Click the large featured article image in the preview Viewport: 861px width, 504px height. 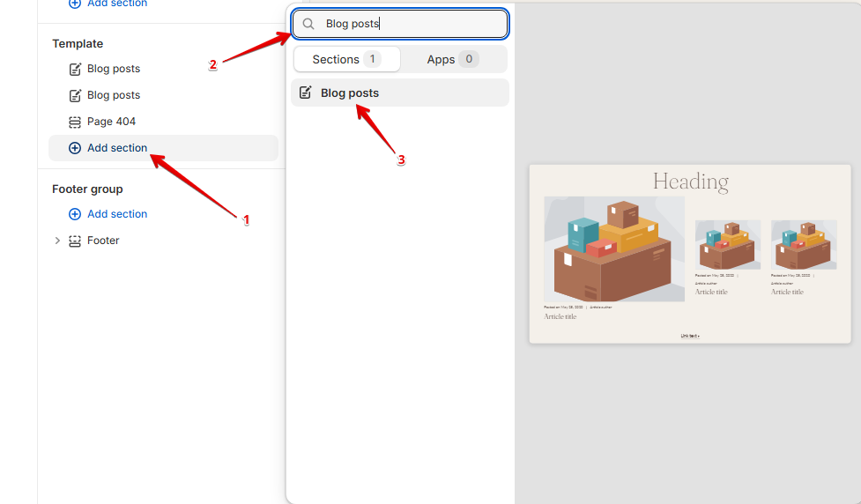click(x=614, y=249)
